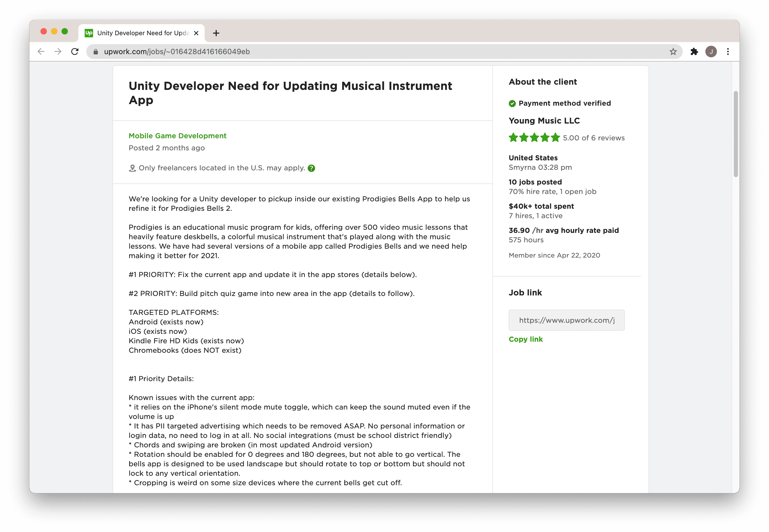
Task: Click the green macOS fullscreen button
Action: tap(65, 31)
